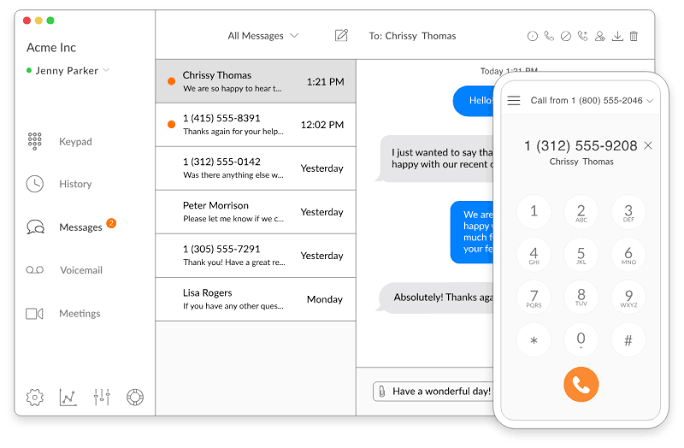The height and width of the screenshot is (448, 684).
Task: Add contact using person icon in header
Action: pos(600,36)
